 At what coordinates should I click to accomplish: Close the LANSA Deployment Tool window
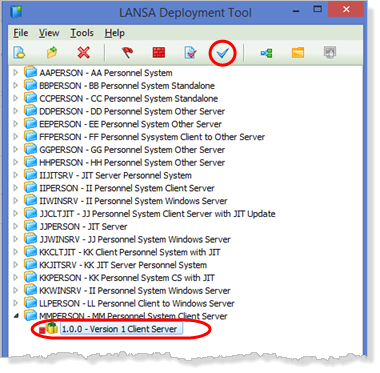(346, 10)
